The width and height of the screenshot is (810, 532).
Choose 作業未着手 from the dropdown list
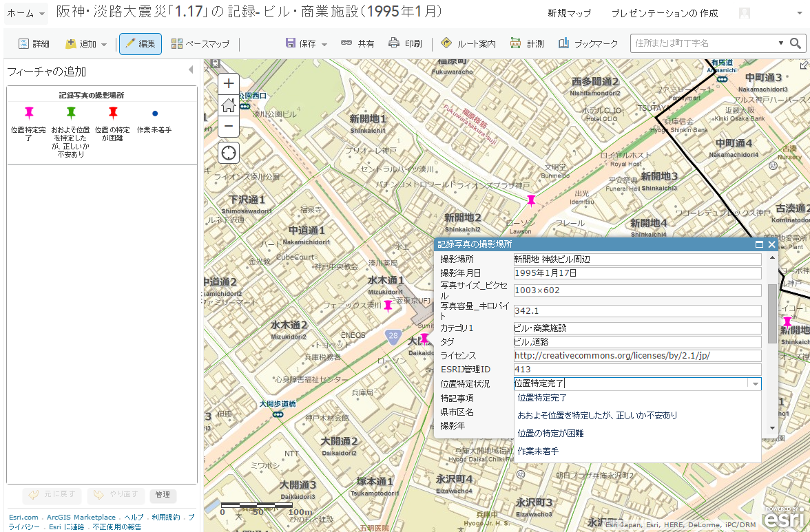click(538, 451)
